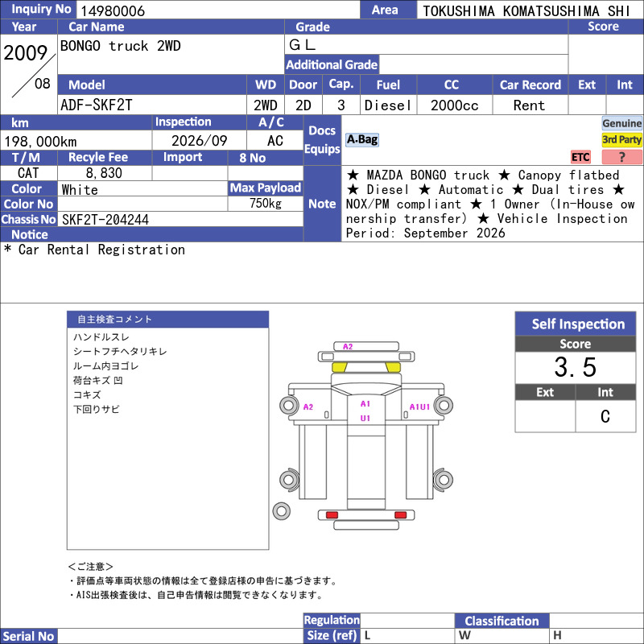Click the left red tail light

[x=332, y=515]
